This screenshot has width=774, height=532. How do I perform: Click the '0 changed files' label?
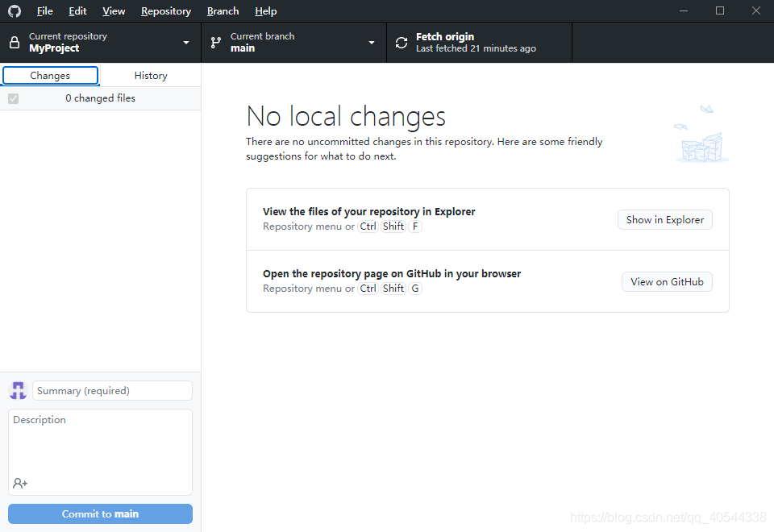(x=100, y=98)
